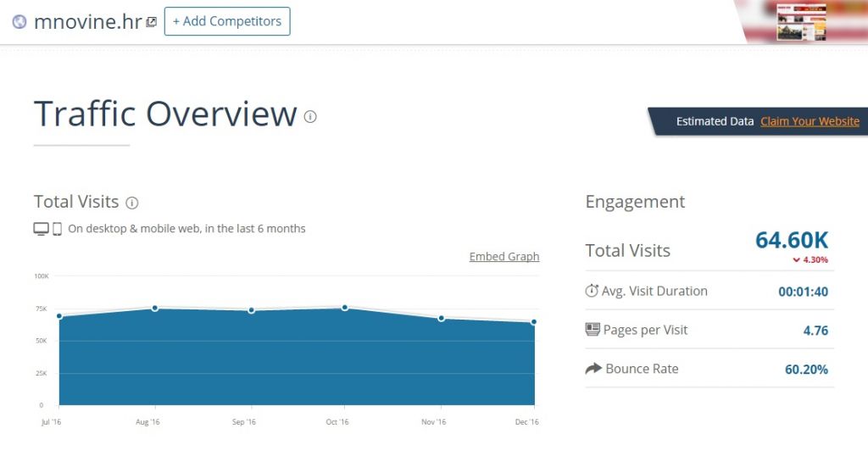868x451 pixels.
Task: Click the mobile phone icon
Action: (58, 229)
